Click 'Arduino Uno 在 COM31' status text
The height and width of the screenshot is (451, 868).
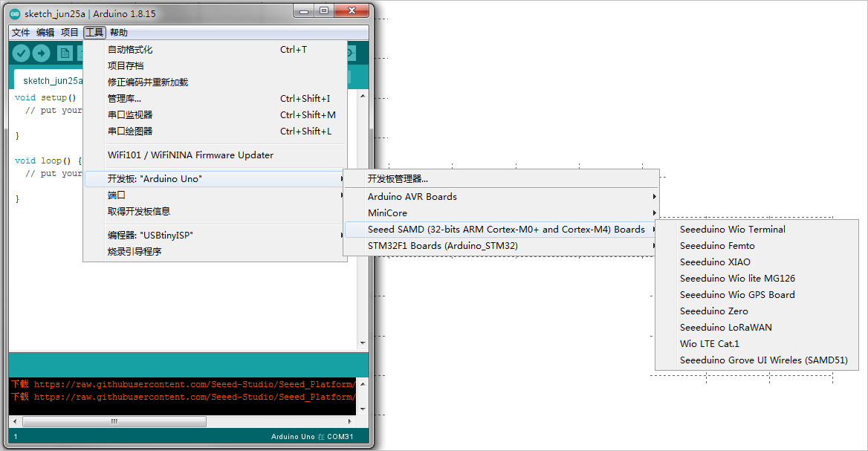coord(312,437)
